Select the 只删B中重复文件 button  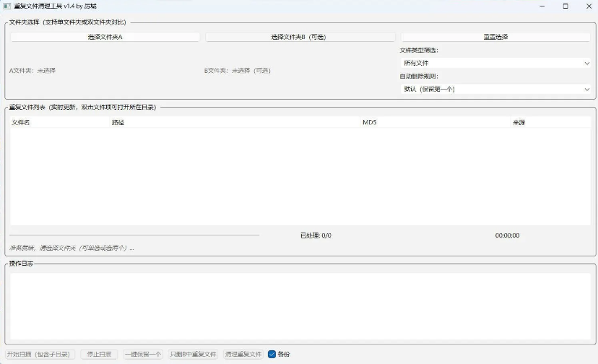point(193,354)
